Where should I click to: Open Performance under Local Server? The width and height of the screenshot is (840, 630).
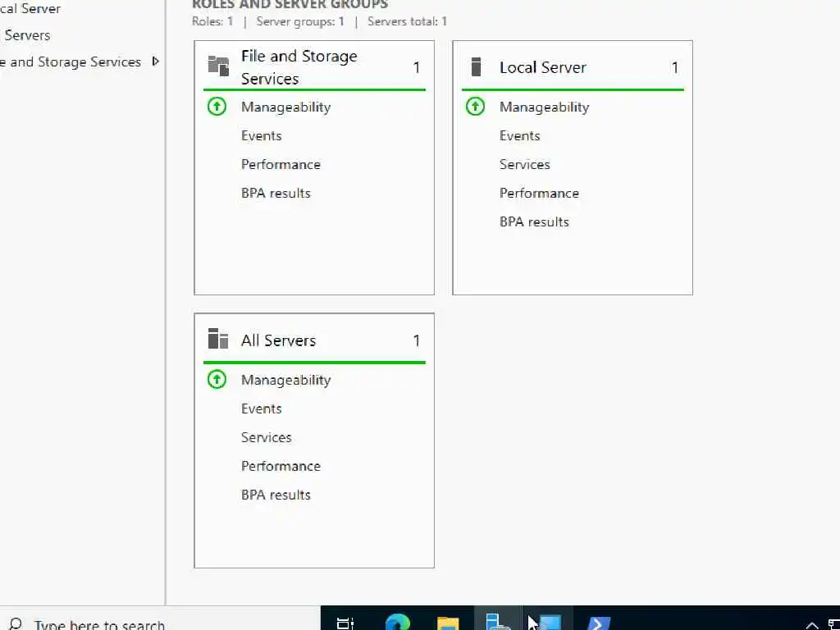pos(539,194)
